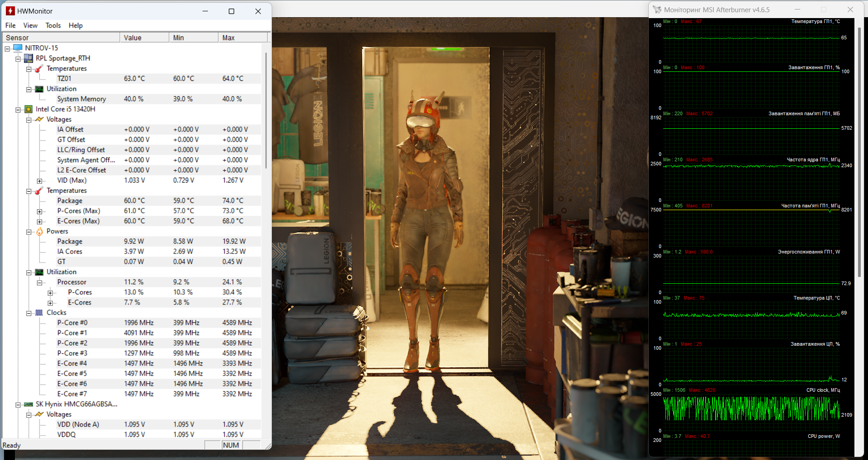Open the Help menu in HWMonitor
This screenshot has width=868, height=460.
pyautogui.click(x=75, y=25)
